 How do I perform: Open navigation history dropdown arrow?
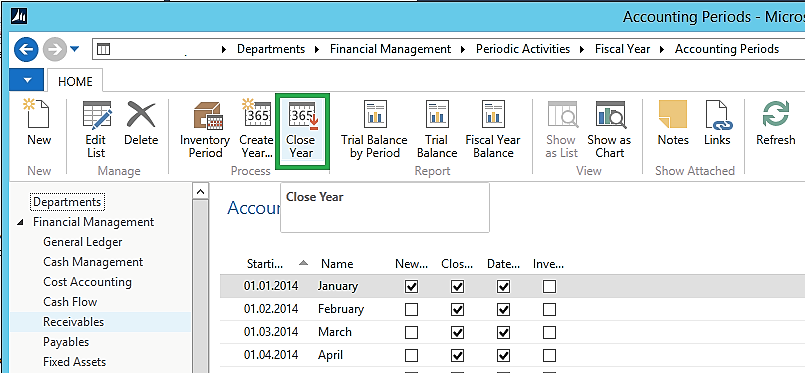[75, 49]
